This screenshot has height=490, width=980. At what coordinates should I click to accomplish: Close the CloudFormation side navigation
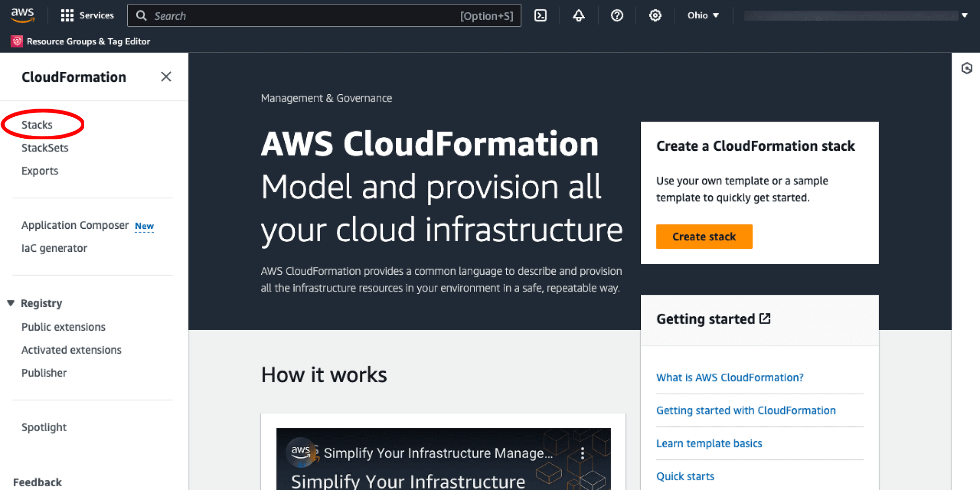coord(166,77)
